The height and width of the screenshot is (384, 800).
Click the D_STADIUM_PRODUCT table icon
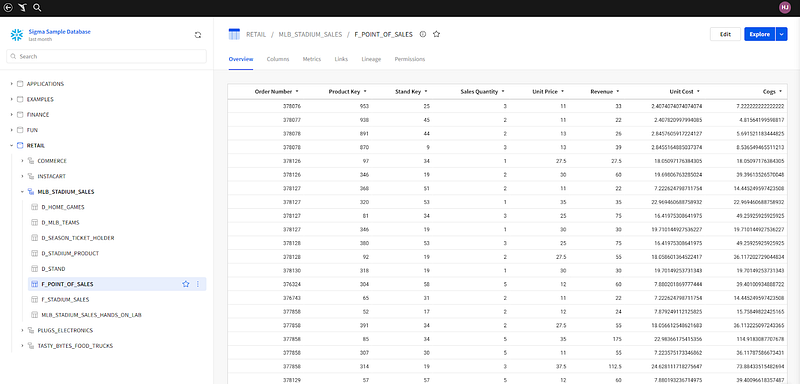pyautogui.click(x=35, y=253)
